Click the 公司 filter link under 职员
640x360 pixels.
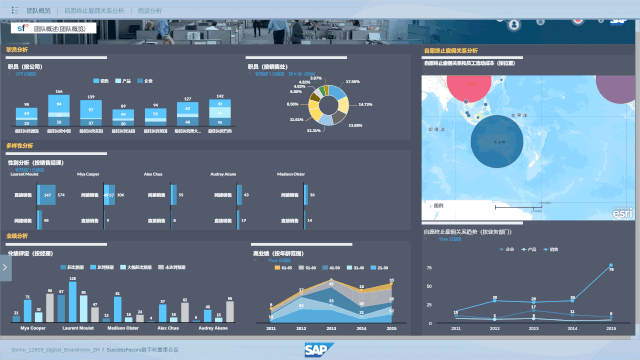25,74
